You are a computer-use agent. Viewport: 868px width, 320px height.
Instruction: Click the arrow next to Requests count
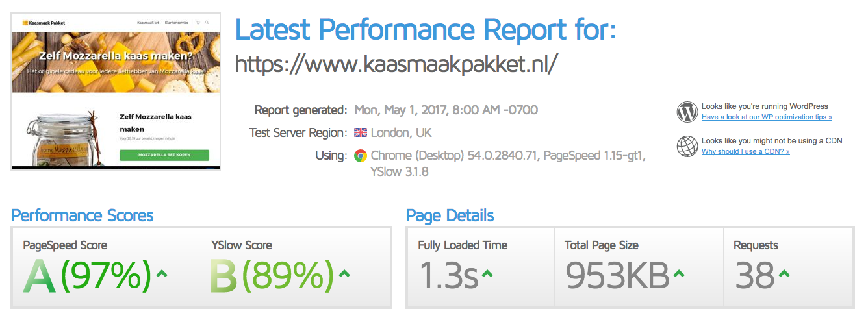coord(784,273)
